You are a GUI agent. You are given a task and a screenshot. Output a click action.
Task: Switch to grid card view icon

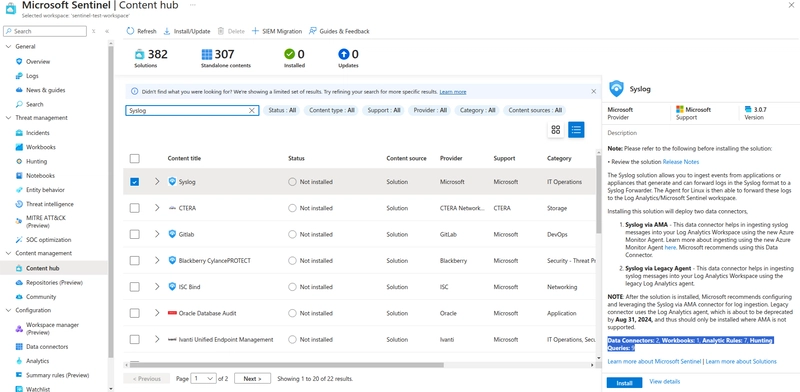tap(556, 130)
